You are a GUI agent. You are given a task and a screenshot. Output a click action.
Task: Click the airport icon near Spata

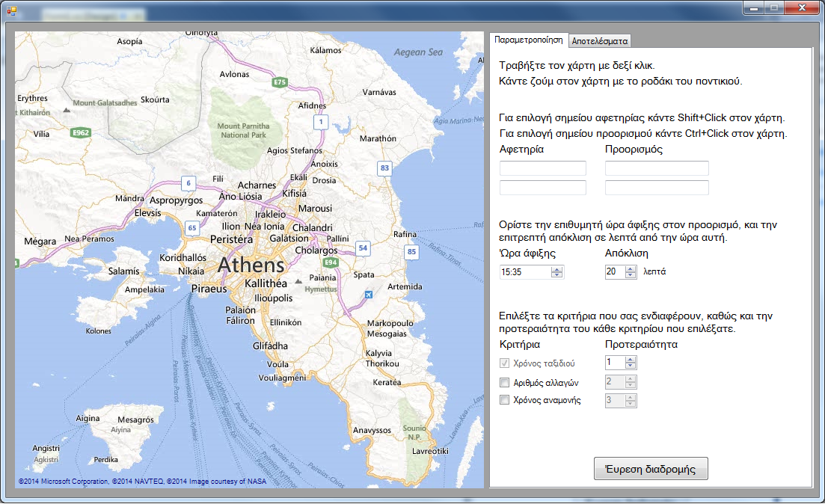tap(369, 295)
